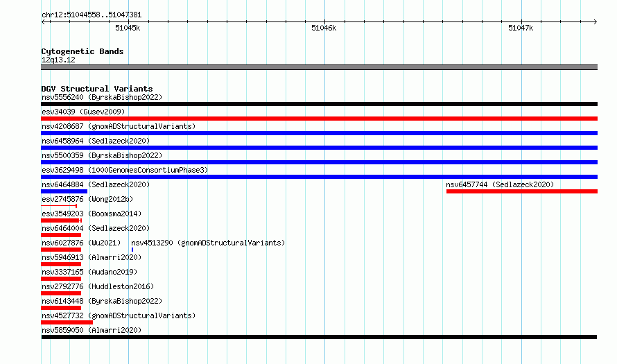Click the Cytogenetic Bands track title
The image size is (617, 364).
[82, 51]
